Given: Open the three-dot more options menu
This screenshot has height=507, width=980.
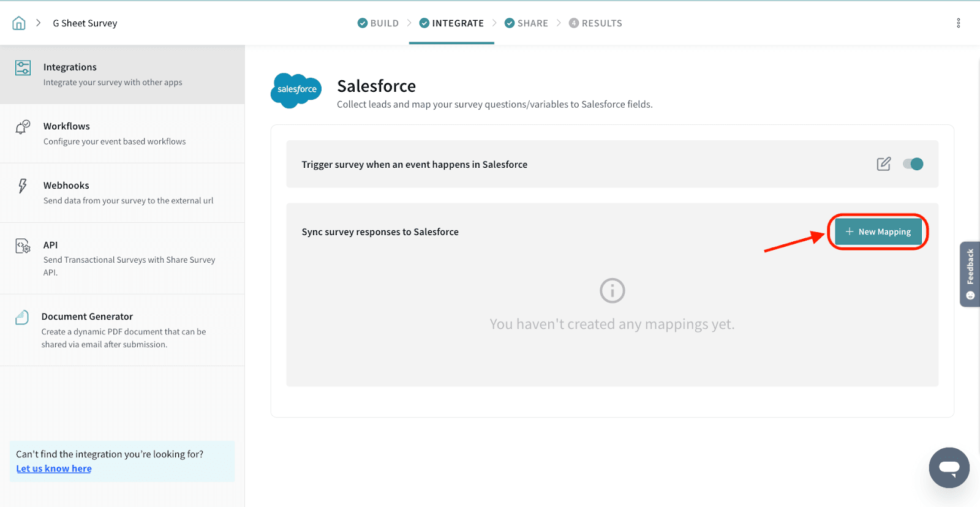Looking at the screenshot, I should [x=958, y=23].
